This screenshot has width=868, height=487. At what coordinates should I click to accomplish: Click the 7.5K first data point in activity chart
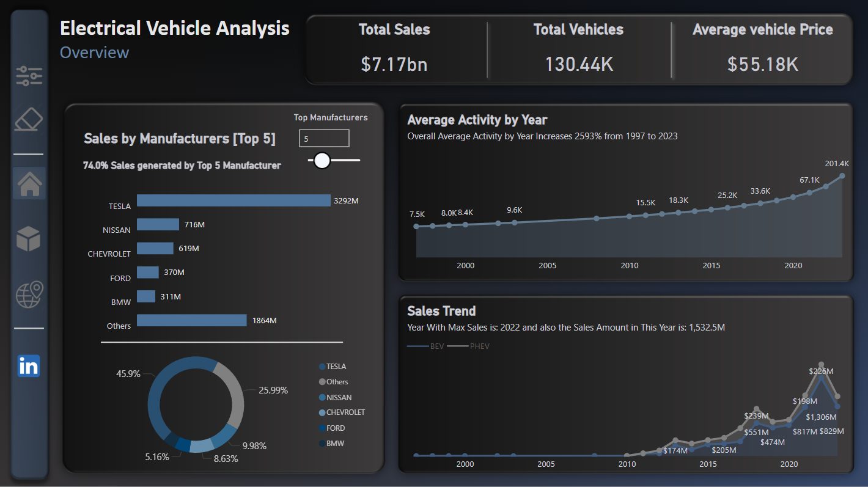(x=416, y=227)
